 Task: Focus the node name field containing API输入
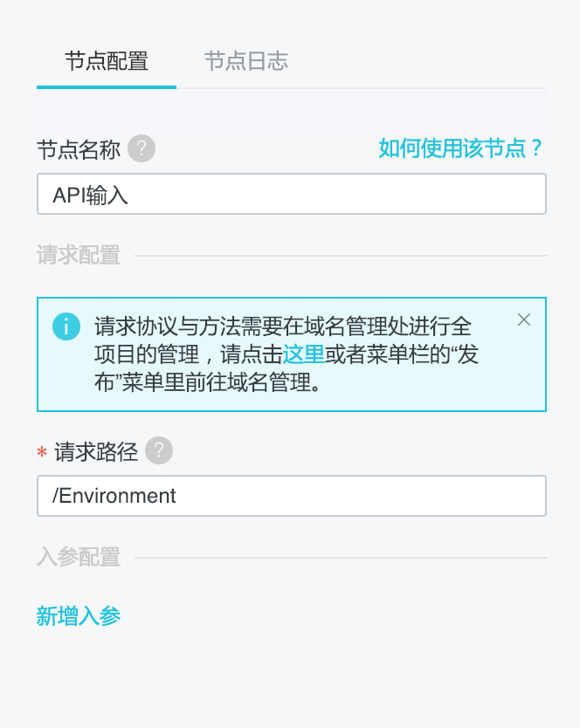[291, 194]
